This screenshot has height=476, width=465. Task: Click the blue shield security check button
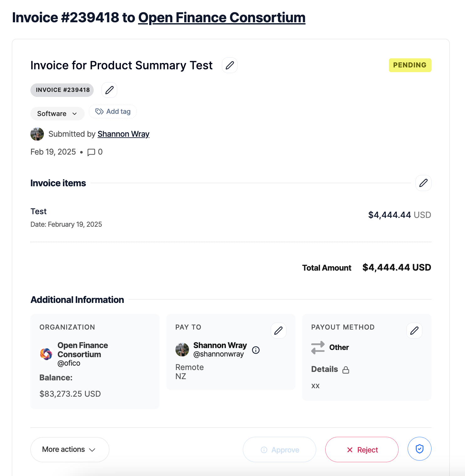(419, 449)
